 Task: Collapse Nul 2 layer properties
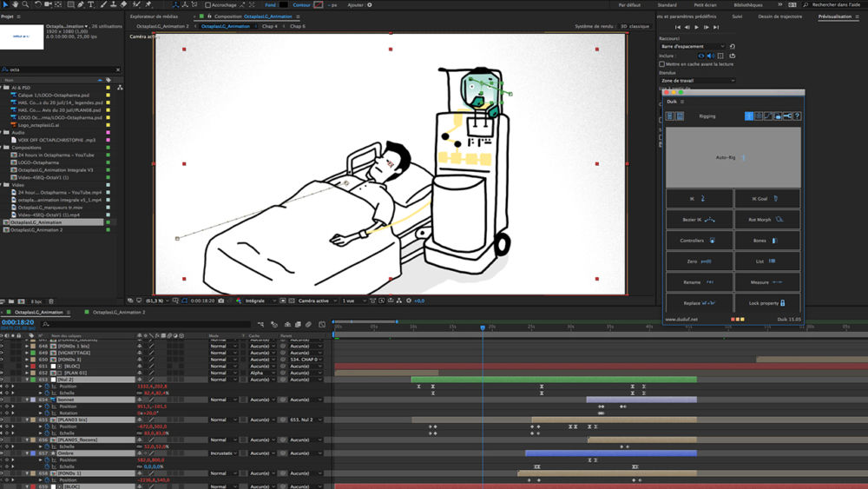click(27, 380)
